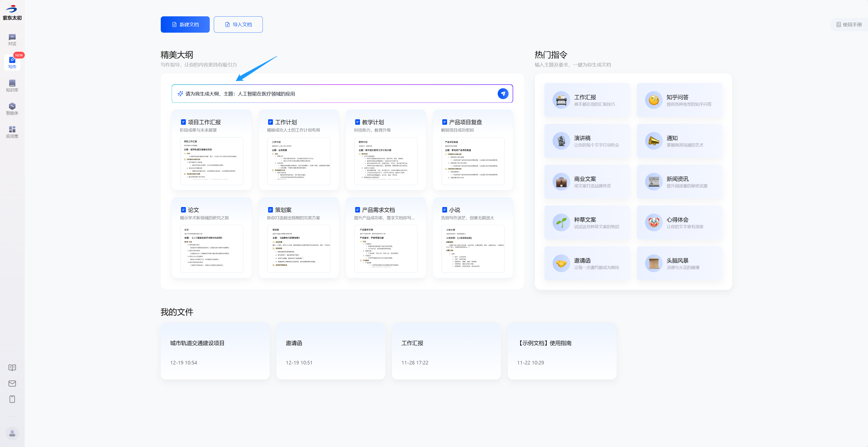Open the 知识库 knowledge base icon
The height and width of the screenshot is (447, 868).
click(x=12, y=86)
